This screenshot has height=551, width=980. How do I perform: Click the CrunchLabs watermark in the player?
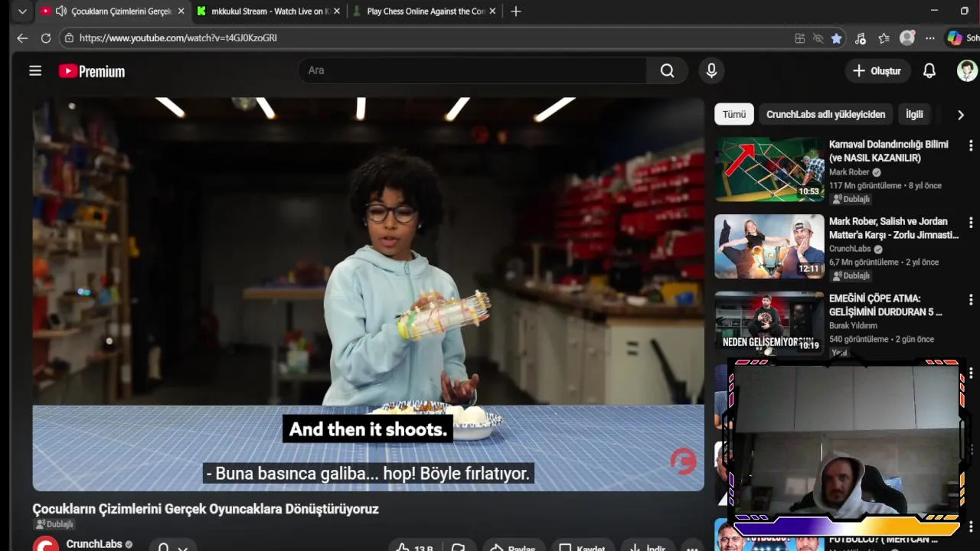(x=684, y=461)
